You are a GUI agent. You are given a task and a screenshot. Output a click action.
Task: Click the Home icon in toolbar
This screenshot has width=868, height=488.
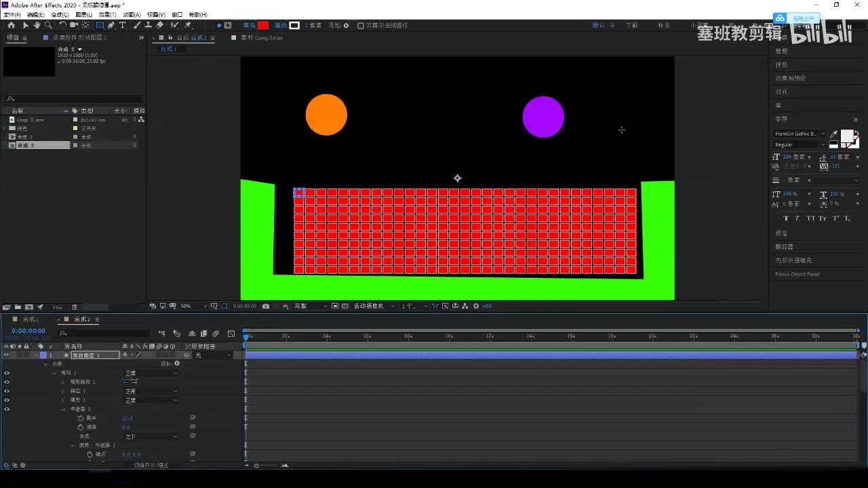click(11, 25)
